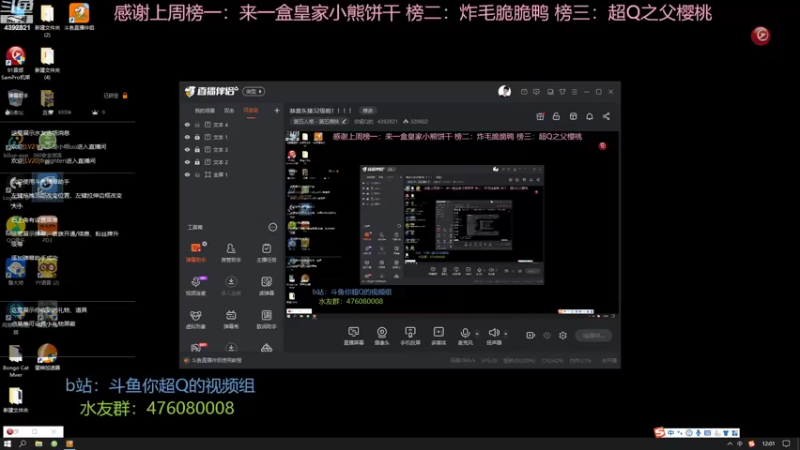Open the 弹幕秀 tool

231,319
